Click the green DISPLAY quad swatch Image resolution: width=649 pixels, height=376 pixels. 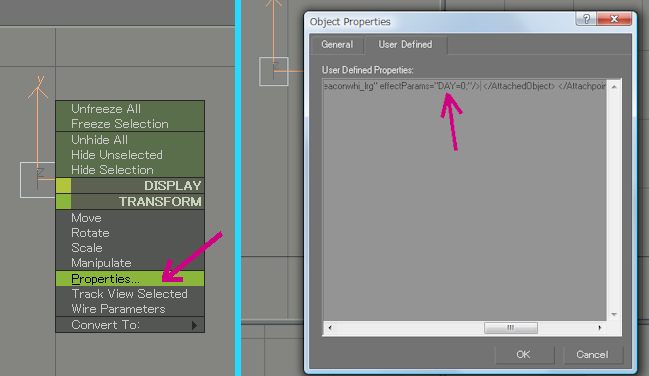click(63, 186)
